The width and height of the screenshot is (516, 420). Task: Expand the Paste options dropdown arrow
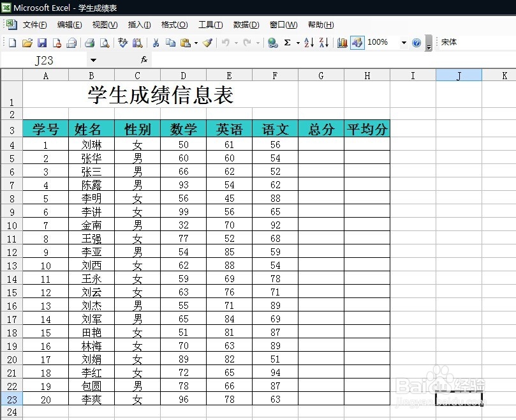[195, 42]
